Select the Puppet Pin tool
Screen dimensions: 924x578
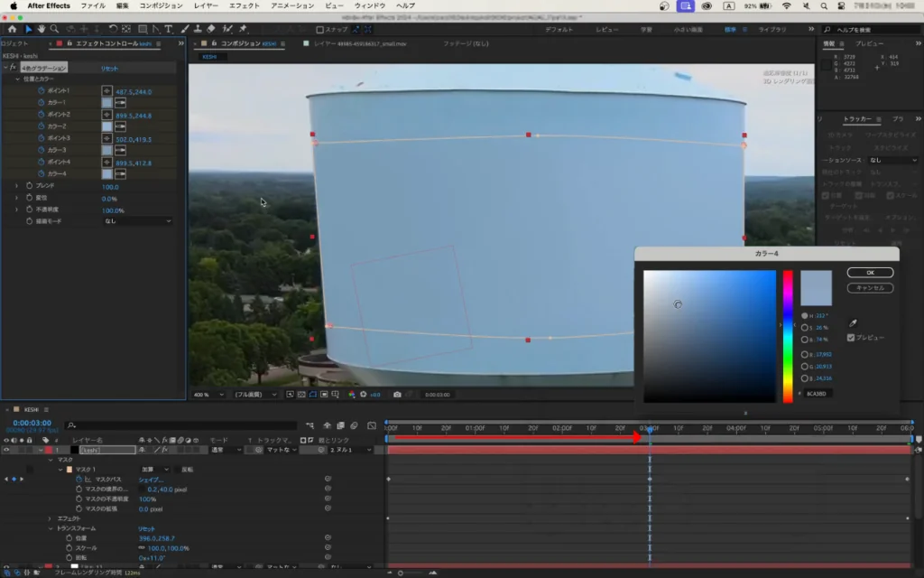click(x=243, y=29)
